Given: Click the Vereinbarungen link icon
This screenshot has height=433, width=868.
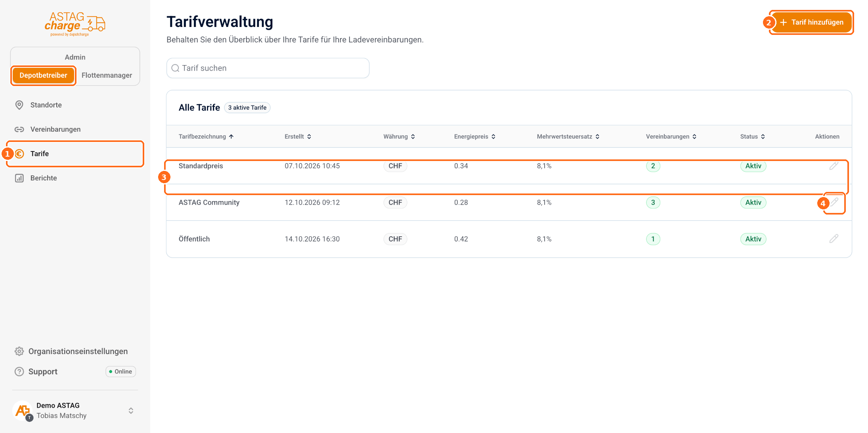Looking at the screenshot, I should (19, 129).
